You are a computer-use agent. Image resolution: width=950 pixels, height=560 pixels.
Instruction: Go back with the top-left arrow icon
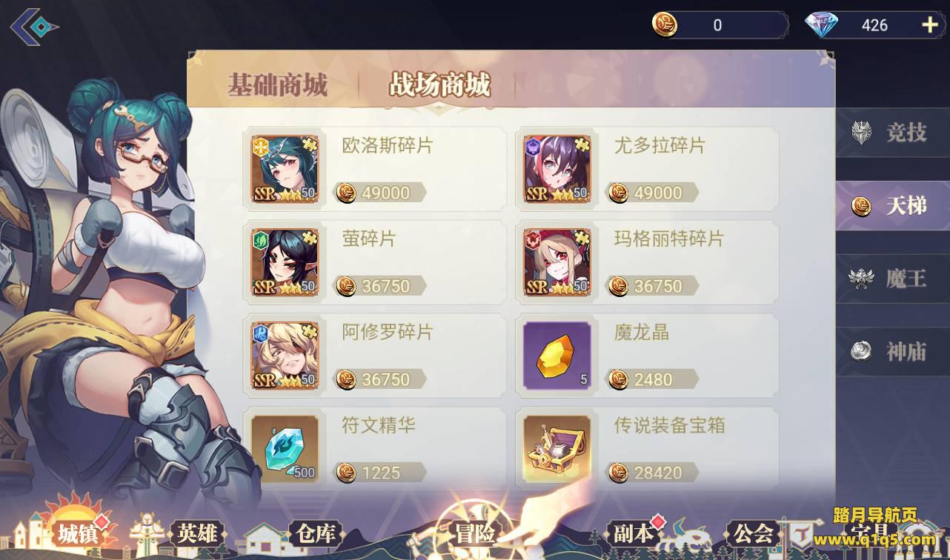pos(34,26)
